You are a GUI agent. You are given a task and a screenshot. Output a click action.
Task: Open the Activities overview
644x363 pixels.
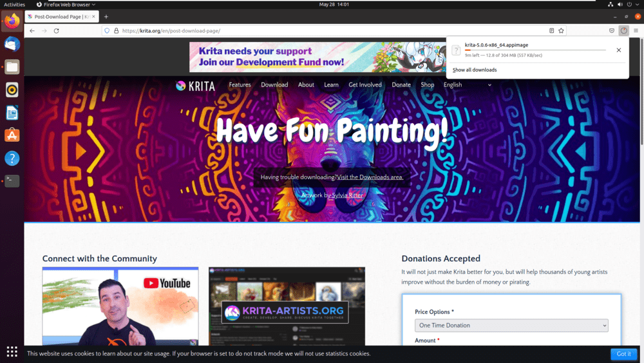click(14, 5)
